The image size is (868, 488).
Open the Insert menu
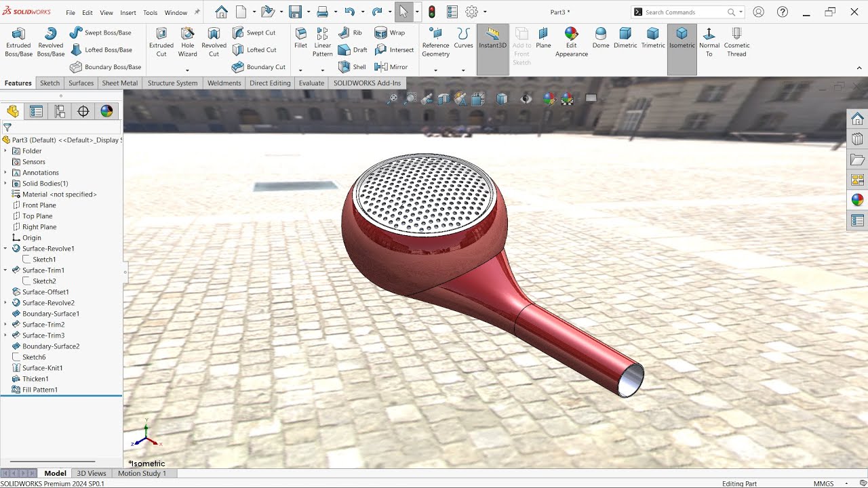[127, 13]
